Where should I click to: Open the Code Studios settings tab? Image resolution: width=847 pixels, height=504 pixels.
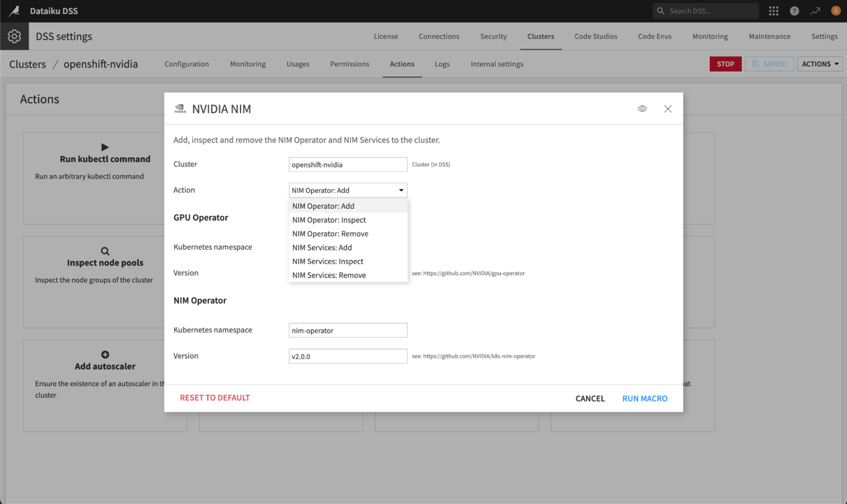point(596,36)
